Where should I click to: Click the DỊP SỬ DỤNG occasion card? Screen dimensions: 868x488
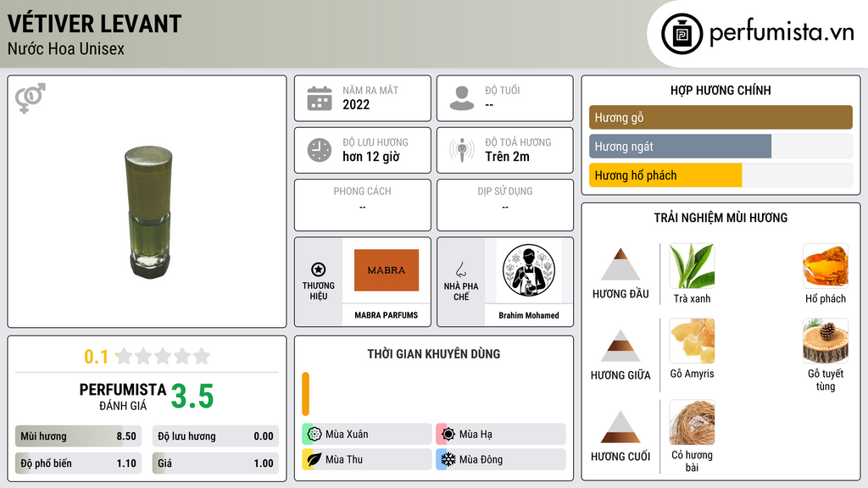coord(505,205)
